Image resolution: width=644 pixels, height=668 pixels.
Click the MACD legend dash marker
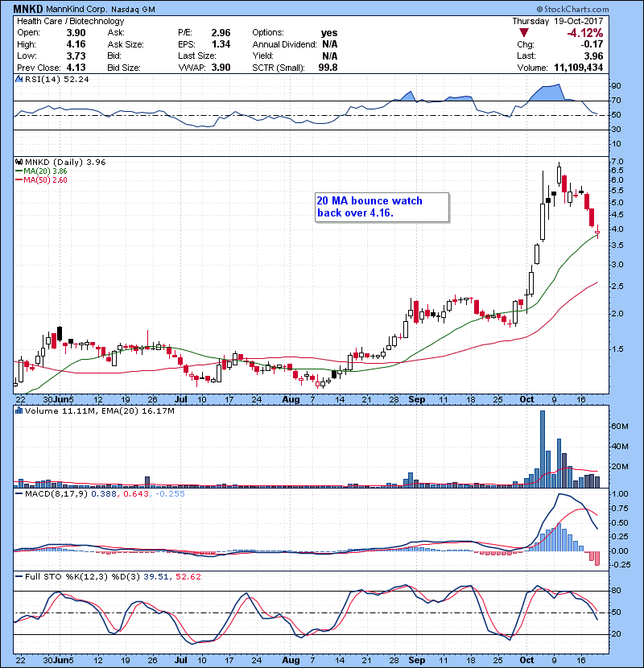coord(19,493)
